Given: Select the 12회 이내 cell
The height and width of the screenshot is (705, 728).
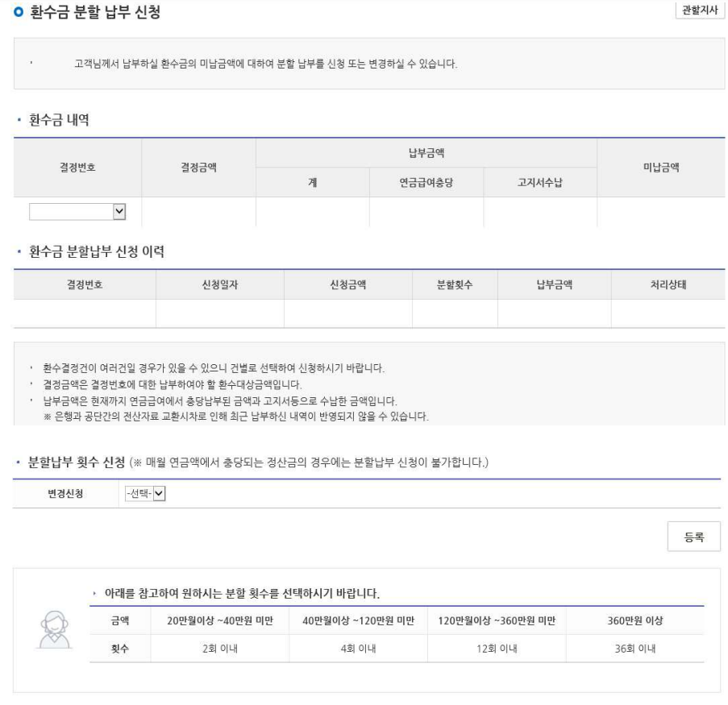Looking at the screenshot, I should coord(496,648).
